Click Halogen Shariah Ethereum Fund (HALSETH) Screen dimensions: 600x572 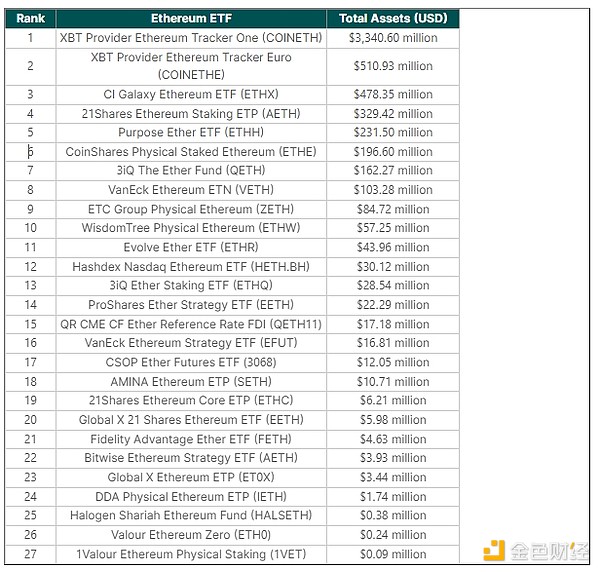point(191,515)
